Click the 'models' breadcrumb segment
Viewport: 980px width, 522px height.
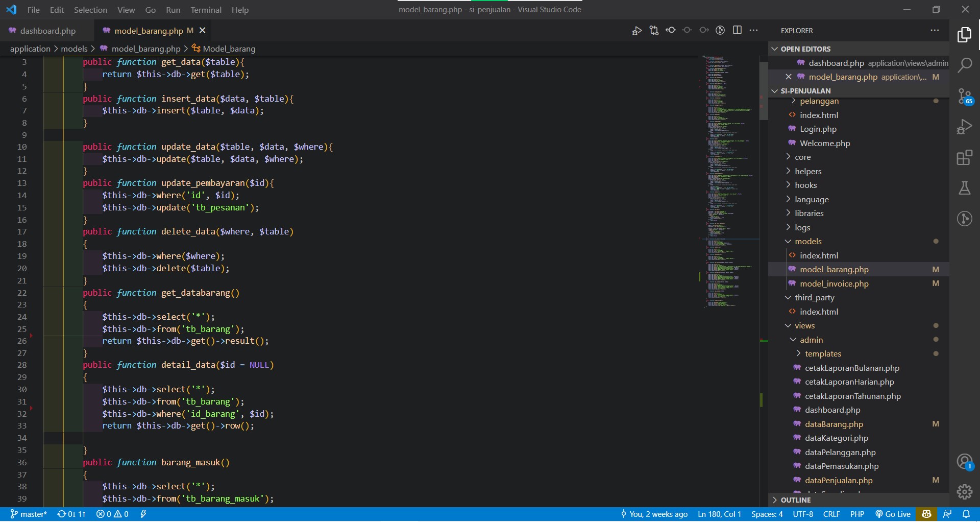point(75,49)
